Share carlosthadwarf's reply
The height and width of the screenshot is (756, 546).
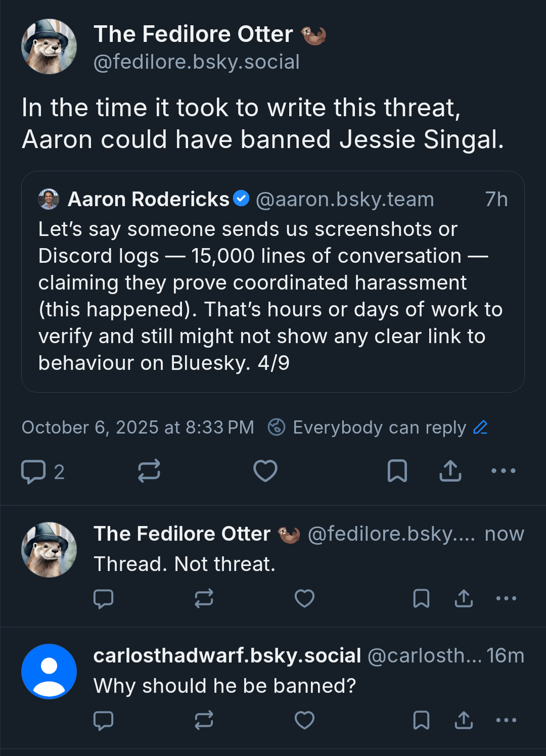(464, 720)
